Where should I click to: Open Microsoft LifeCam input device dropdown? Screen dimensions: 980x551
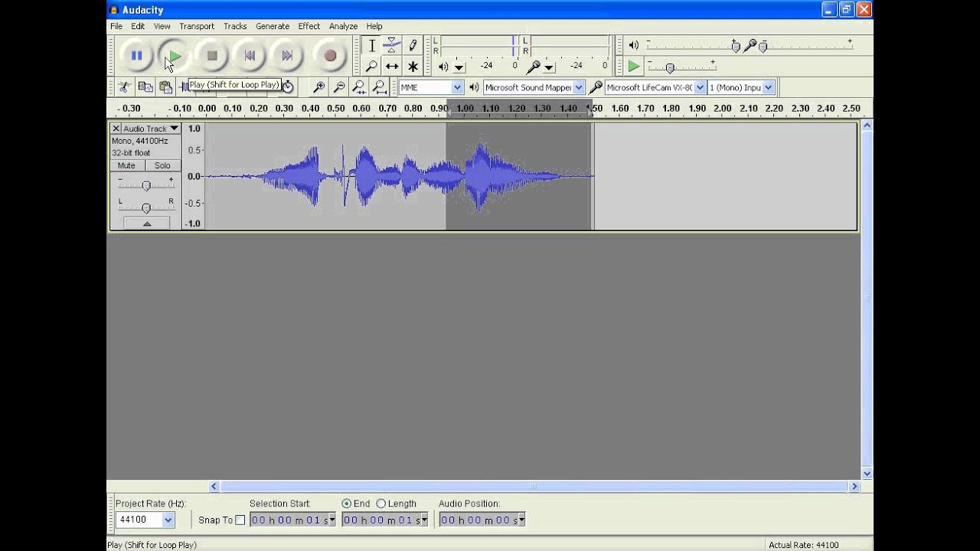click(x=700, y=87)
